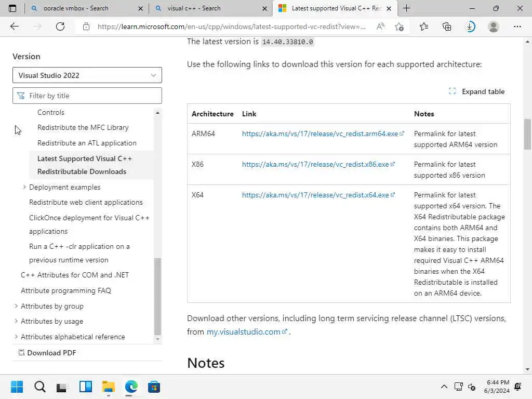Open clock showing 6:44 PM
The image size is (532, 399).
click(x=497, y=387)
